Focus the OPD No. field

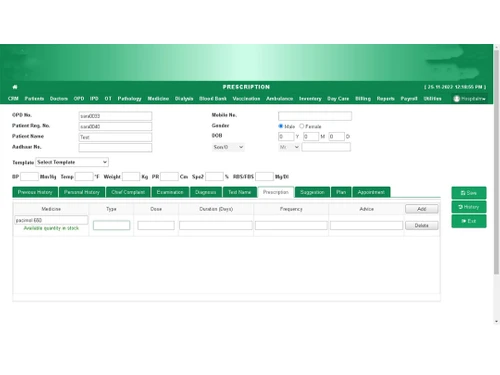click(x=115, y=116)
